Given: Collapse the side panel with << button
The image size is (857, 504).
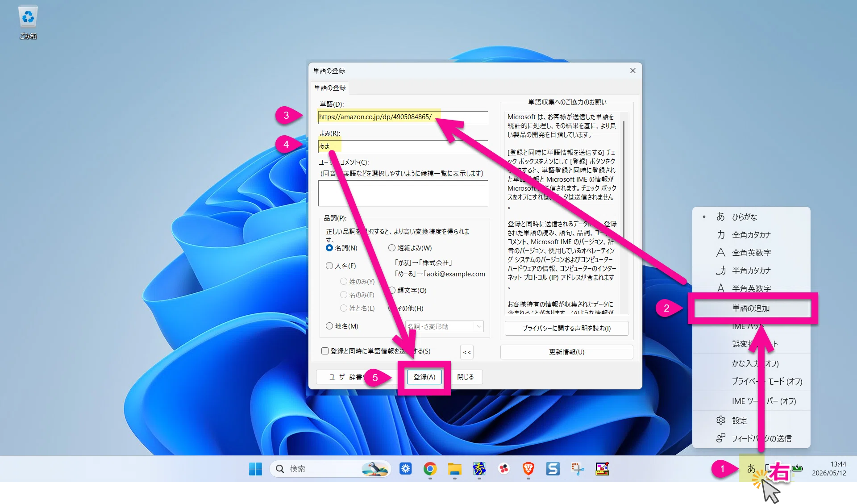Looking at the screenshot, I should click(x=467, y=352).
